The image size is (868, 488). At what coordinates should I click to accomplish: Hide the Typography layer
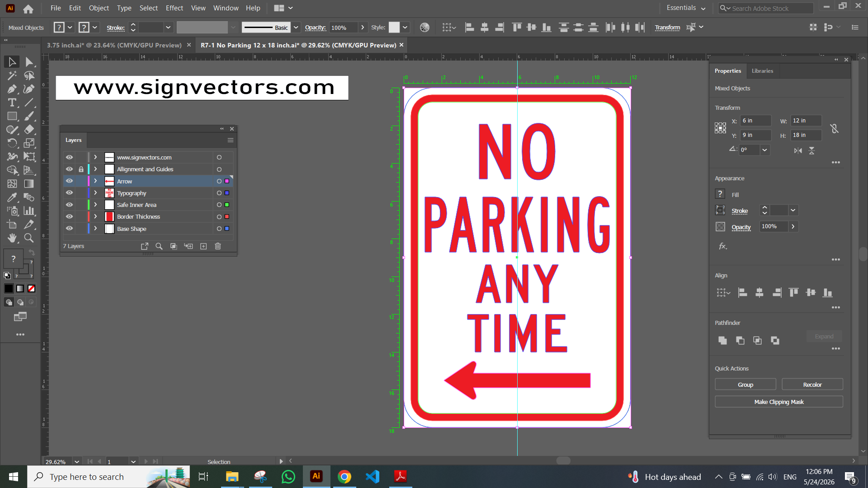click(69, 193)
